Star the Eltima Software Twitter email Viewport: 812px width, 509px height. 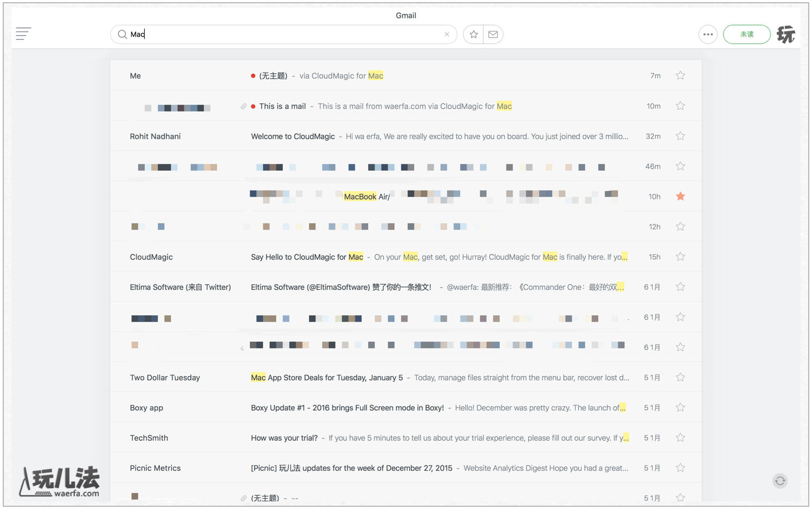click(x=680, y=287)
